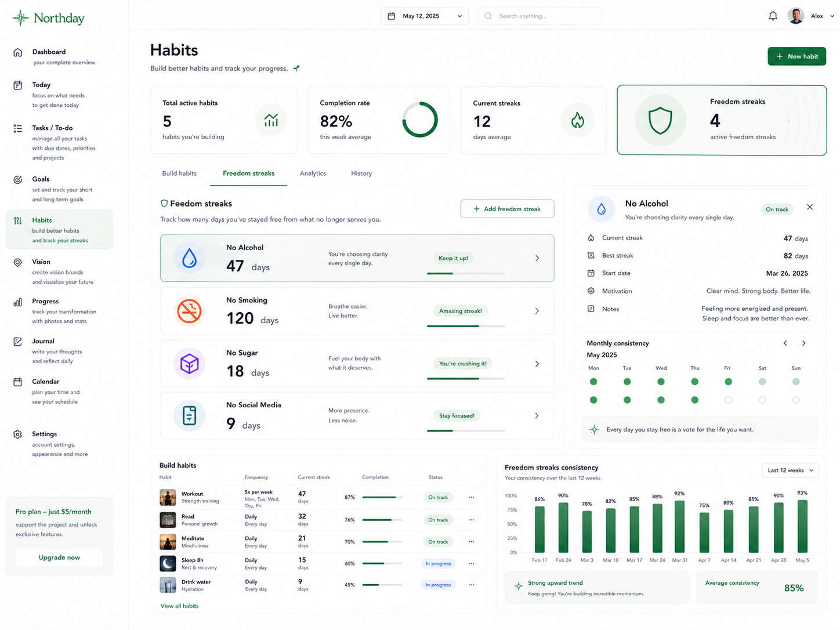Click the Tasks / To-do list icon
Image resolution: width=840 pixels, height=630 pixels.
(18, 128)
